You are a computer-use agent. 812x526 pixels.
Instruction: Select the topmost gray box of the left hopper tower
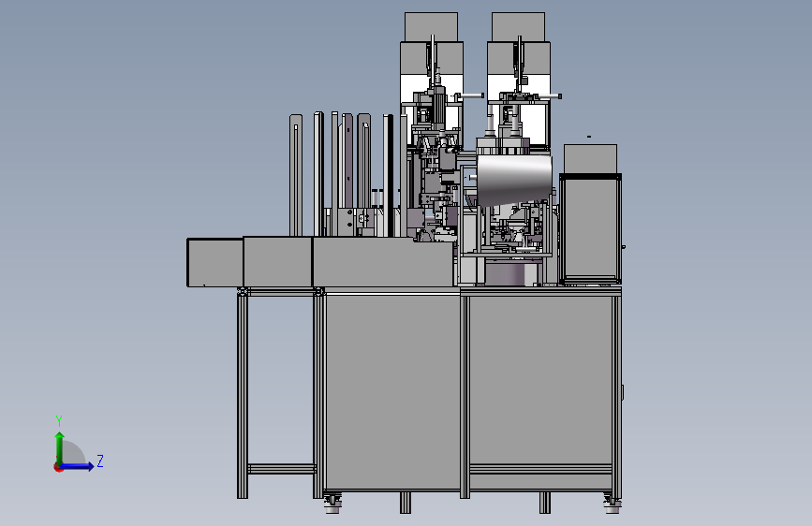[431, 26]
